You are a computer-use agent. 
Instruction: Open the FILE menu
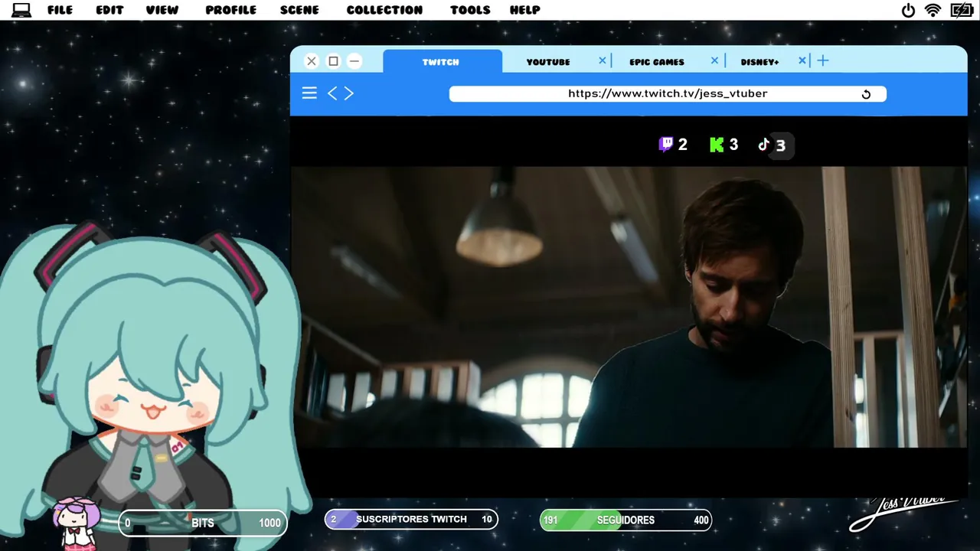pyautogui.click(x=60, y=10)
